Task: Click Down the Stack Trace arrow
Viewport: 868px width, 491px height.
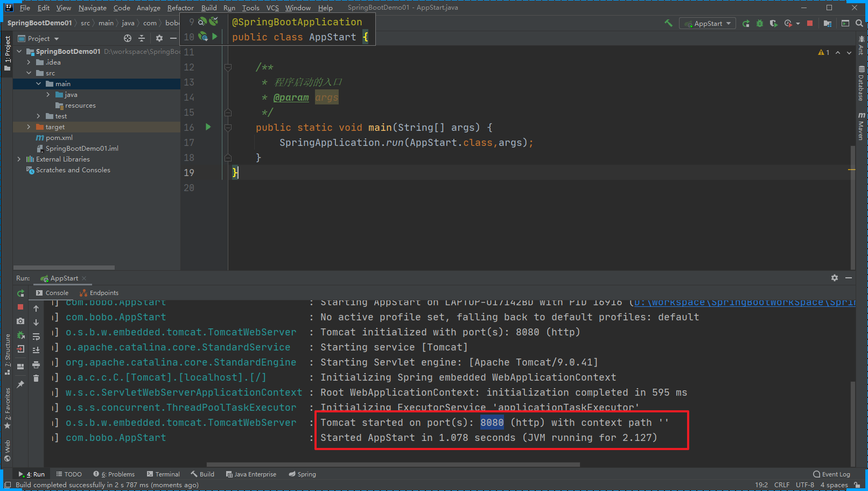Action: pos(36,322)
